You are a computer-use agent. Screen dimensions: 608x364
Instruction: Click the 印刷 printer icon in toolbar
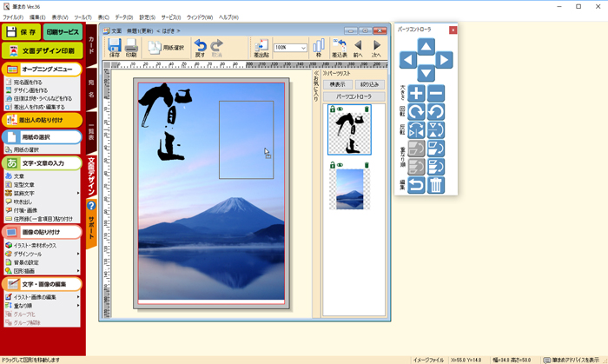(131, 48)
